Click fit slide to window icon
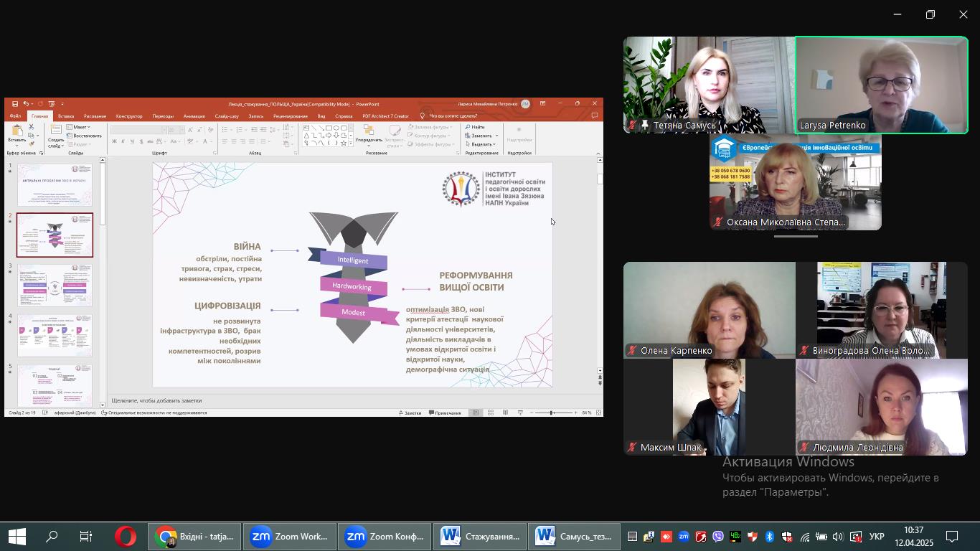Viewport: 980px width, 551px height. tap(598, 413)
